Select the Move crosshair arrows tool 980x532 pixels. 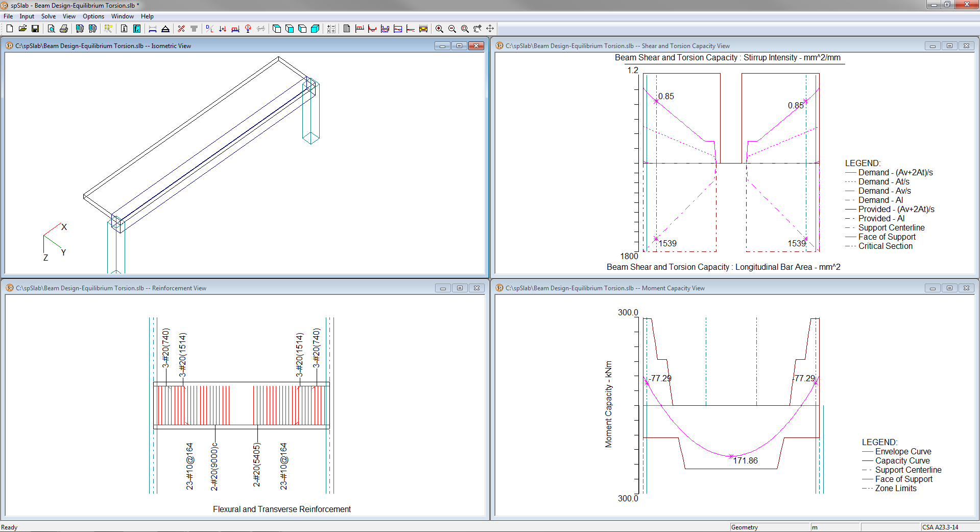pos(490,29)
